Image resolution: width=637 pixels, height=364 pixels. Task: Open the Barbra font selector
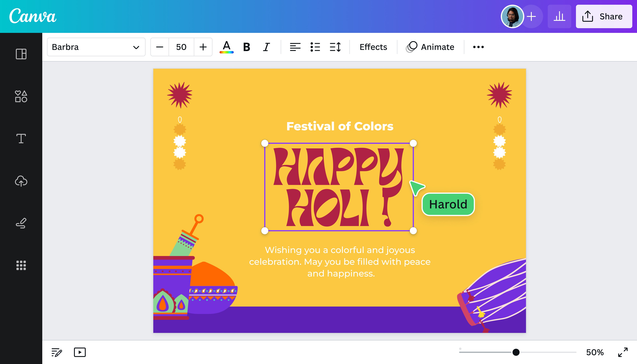[x=96, y=47]
